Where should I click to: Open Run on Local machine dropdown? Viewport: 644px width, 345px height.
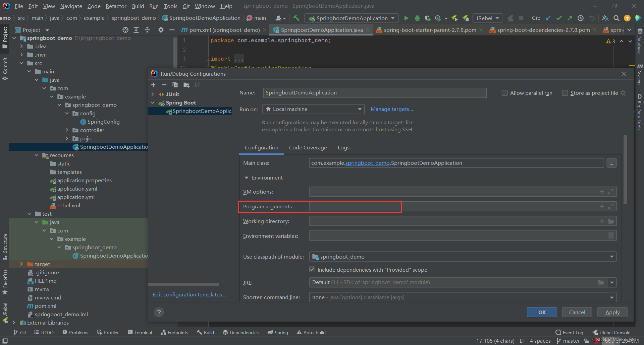[314, 109]
